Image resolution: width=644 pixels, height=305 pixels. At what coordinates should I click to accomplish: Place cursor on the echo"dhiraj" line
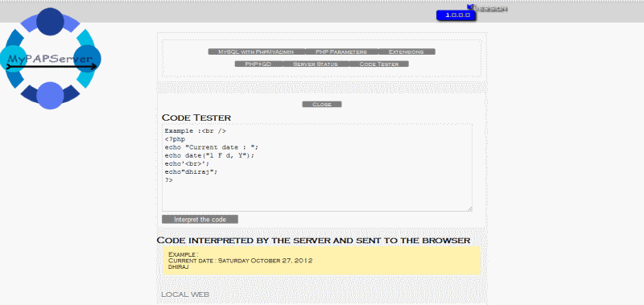pos(191,172)
